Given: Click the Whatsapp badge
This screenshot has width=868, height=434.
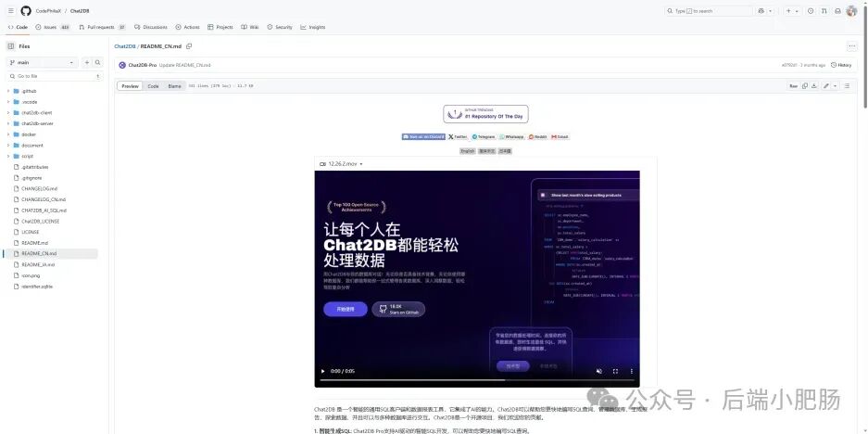Looking at the screenshot, I should tap(511, 136).
